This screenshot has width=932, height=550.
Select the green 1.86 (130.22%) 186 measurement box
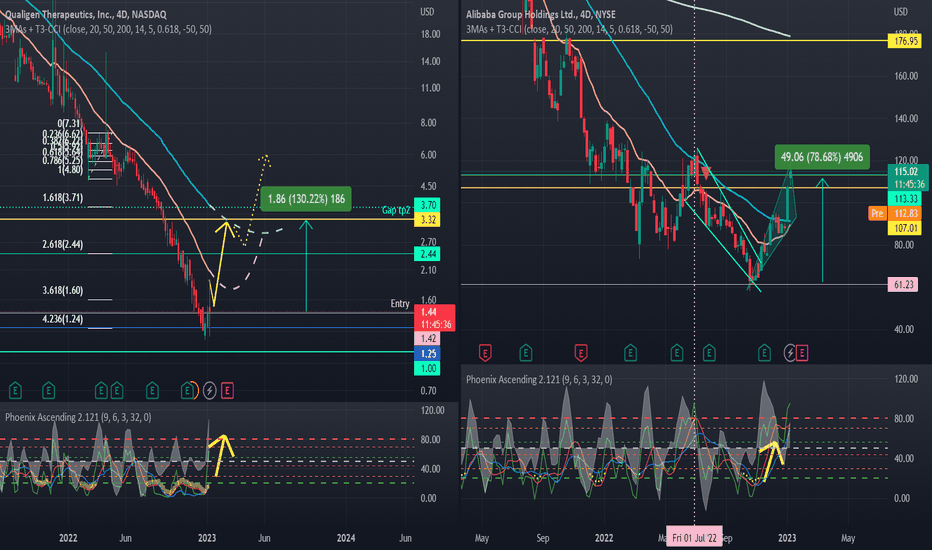[306, 199]
